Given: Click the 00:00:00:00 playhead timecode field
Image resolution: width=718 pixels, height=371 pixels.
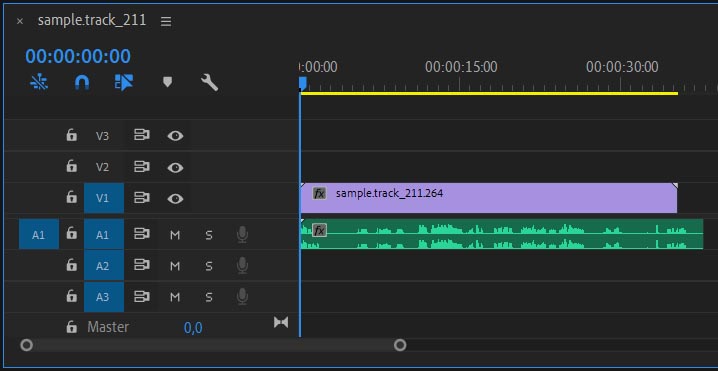Looking at the screenshot, I should (x=78, y=56).
